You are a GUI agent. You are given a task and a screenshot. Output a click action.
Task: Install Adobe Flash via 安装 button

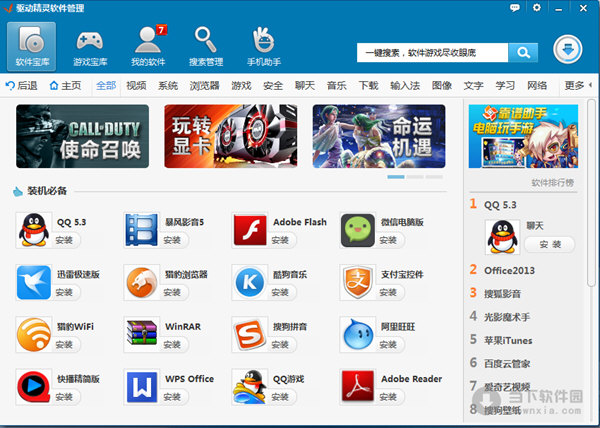(x=280, y=240)
